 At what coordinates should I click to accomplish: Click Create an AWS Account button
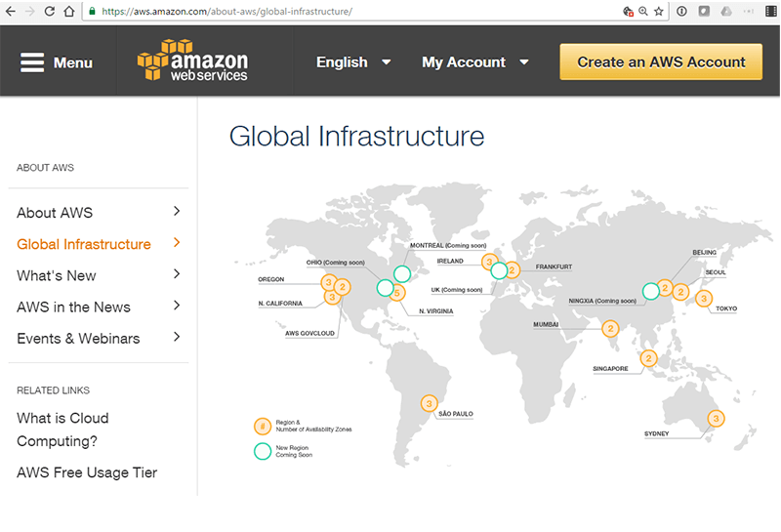661,61
